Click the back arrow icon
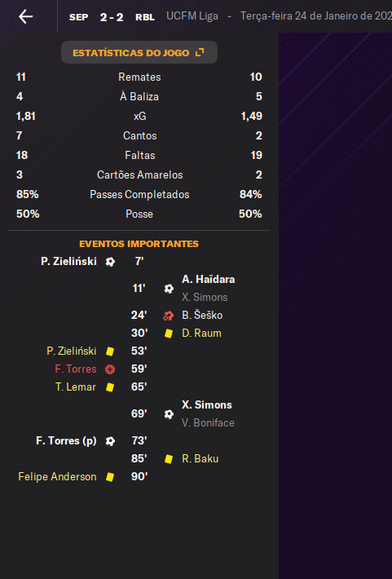Image resolution: width=392 pixels, height=579 pixels. [26, 16]
